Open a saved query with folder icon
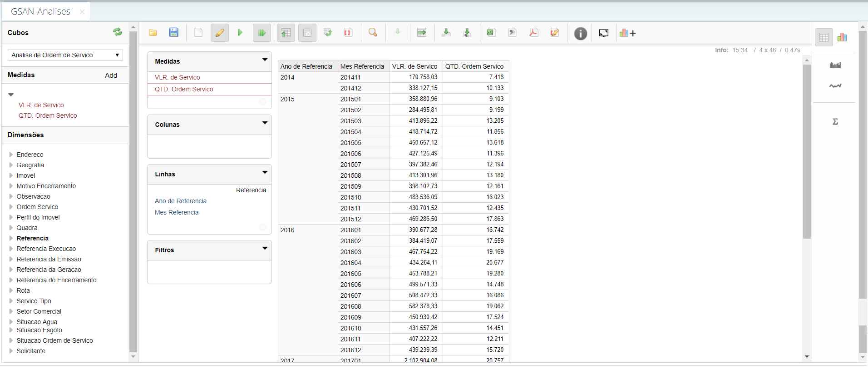This screenshot has width=868, height=370. point(153,33)
